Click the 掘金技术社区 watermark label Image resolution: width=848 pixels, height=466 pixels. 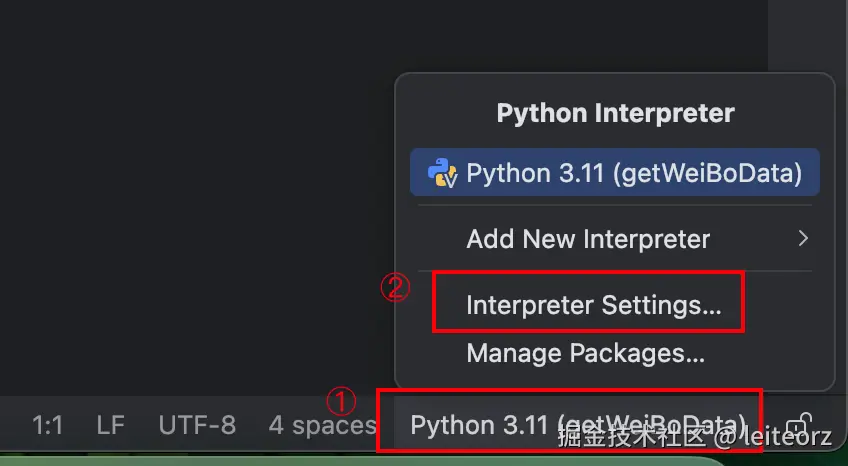(x=632, y=437)
